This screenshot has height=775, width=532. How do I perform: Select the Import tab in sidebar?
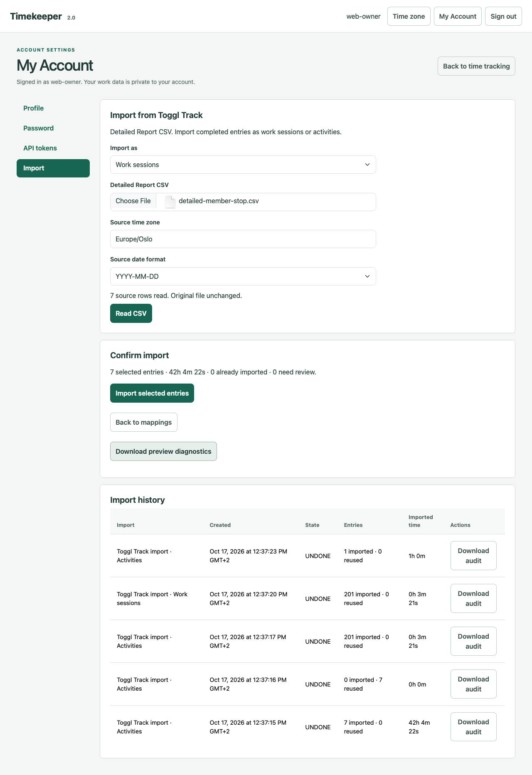click(x=53, y=168)
